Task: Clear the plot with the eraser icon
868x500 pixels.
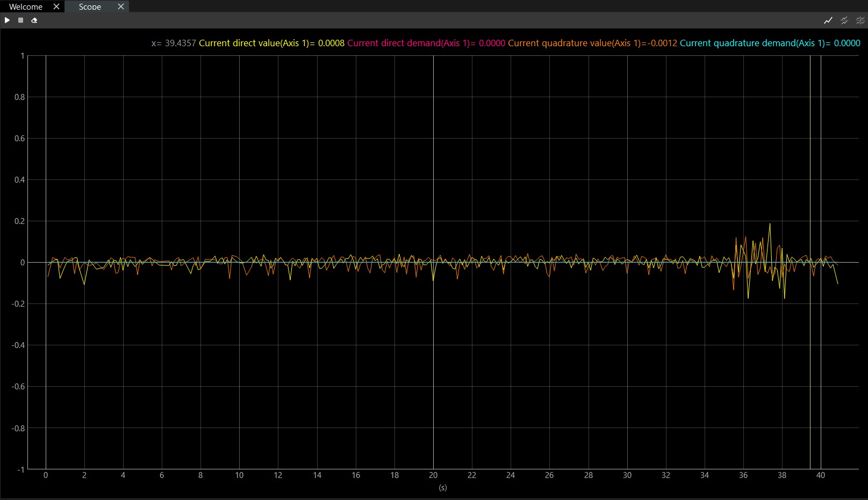Action: click(x=34, y=20)
